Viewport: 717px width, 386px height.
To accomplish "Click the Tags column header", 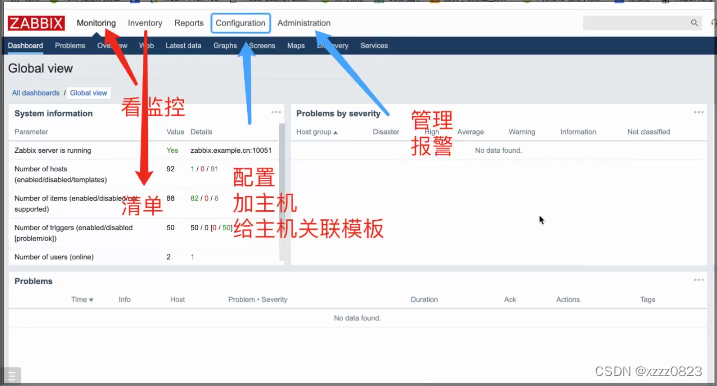I will pyautogui.click(x=647, y=300).
